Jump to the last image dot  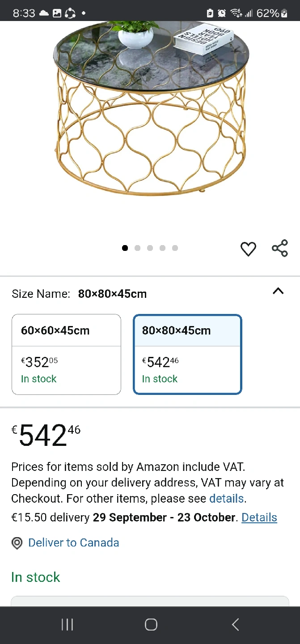pyautogui.click(x=175, y=248)
